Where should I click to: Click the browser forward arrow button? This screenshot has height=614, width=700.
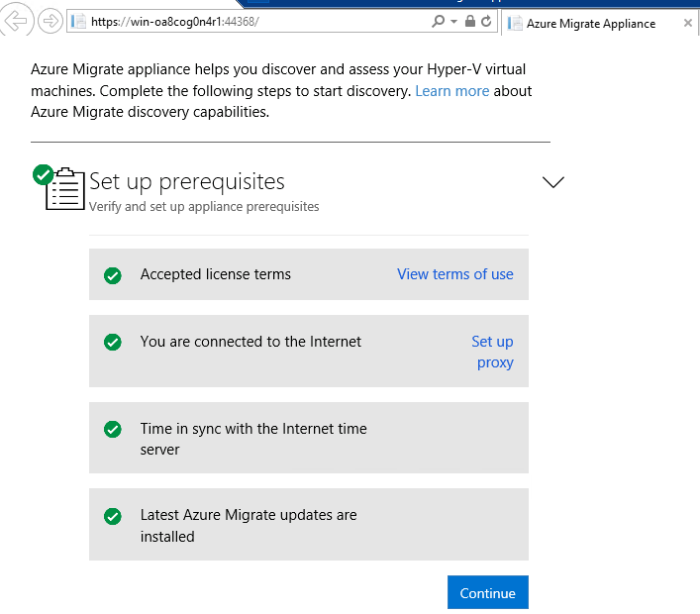pos(50,21)
